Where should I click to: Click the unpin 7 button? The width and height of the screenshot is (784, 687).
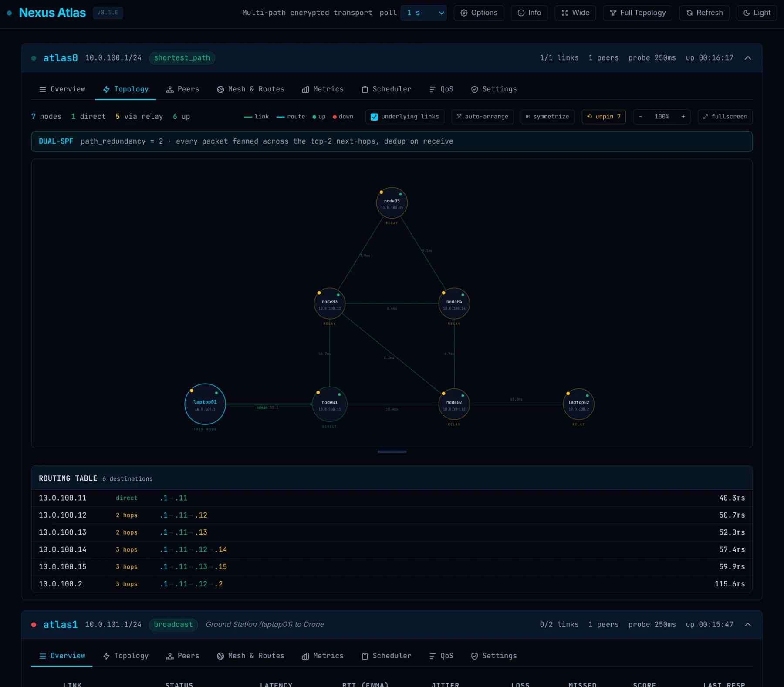(604, 117)
